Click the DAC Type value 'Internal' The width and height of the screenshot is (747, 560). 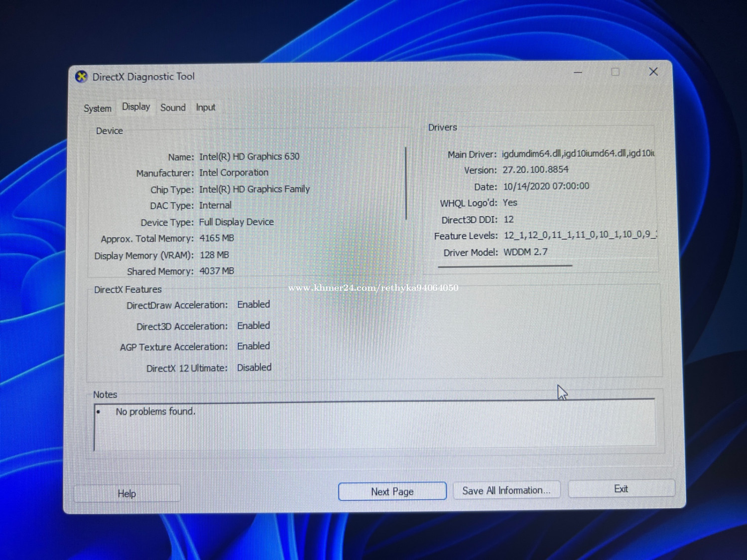(x=215, y=206)
